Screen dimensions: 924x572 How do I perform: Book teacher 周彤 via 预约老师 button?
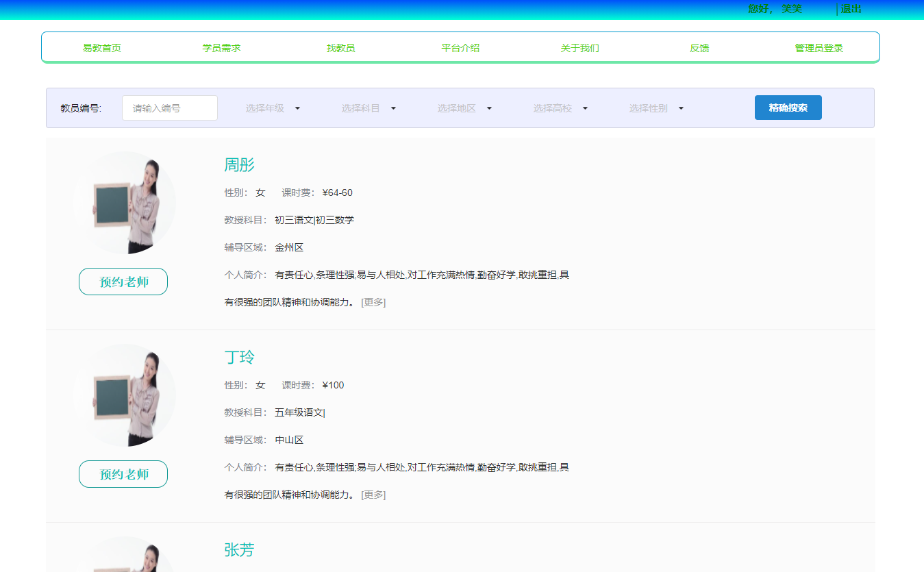click(x=123, y=281)
